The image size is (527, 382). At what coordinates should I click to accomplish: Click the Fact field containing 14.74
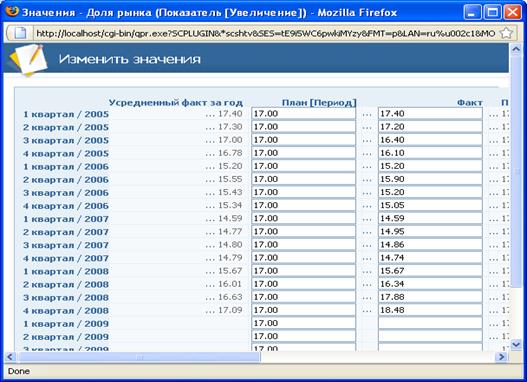pos(430,258)
